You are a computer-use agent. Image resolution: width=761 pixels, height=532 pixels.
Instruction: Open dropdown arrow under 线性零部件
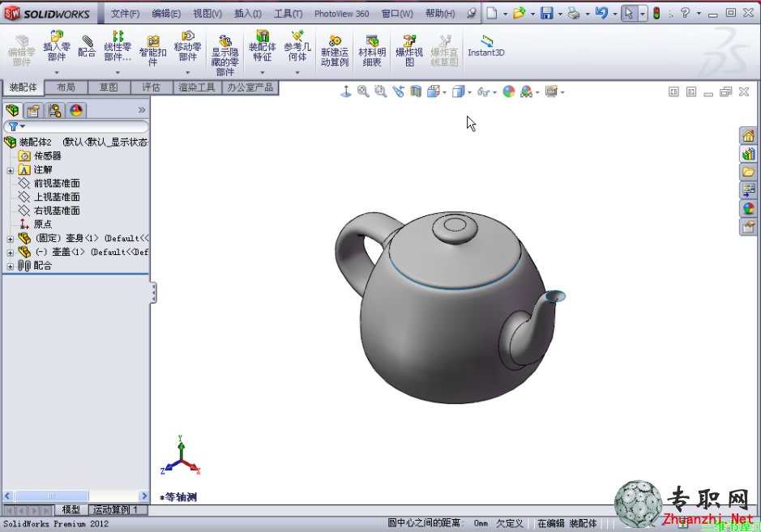click(118, 72)
